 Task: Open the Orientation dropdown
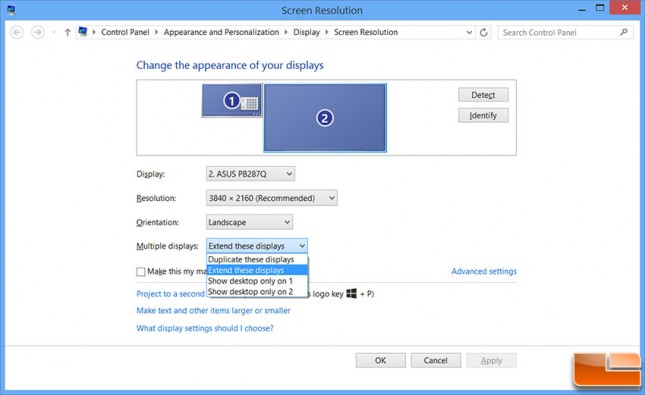(249, 222)
